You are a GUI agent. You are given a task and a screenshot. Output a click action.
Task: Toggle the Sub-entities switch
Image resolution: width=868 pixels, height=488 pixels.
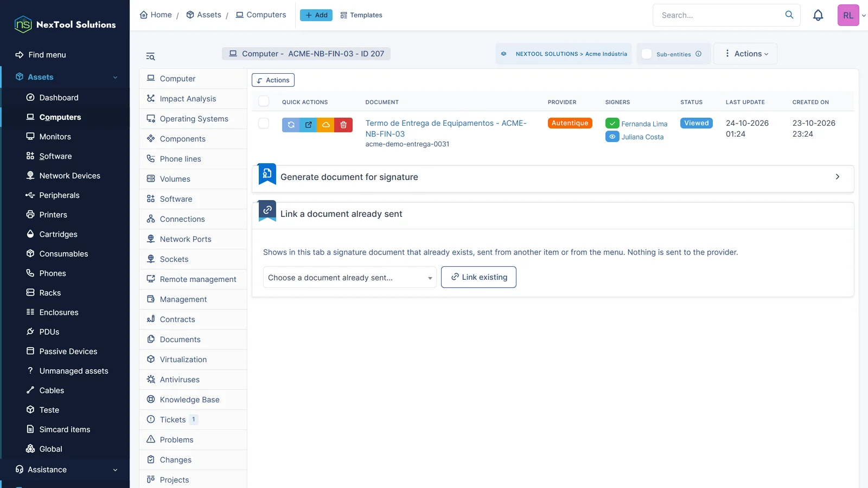click(x=647, y=54)
